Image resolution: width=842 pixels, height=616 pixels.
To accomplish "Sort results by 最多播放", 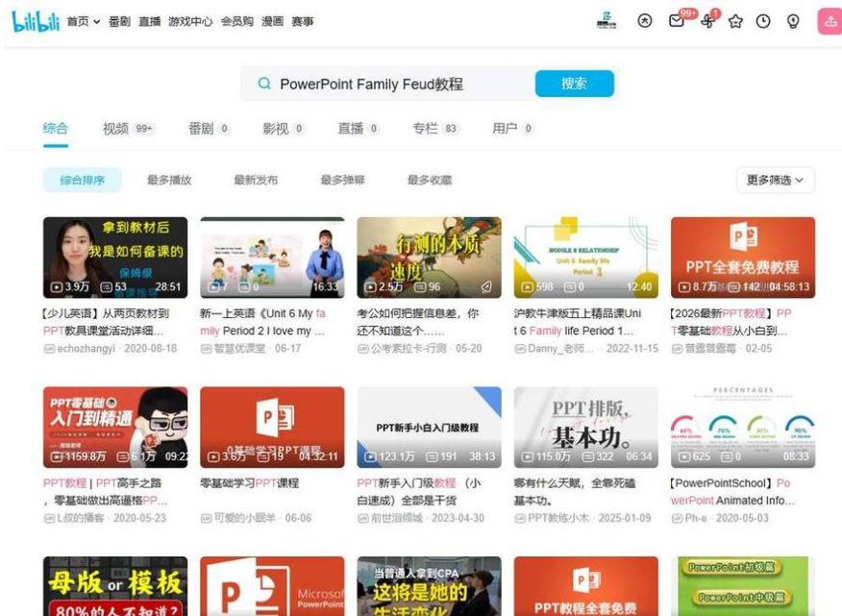I will tap(169, 180).
